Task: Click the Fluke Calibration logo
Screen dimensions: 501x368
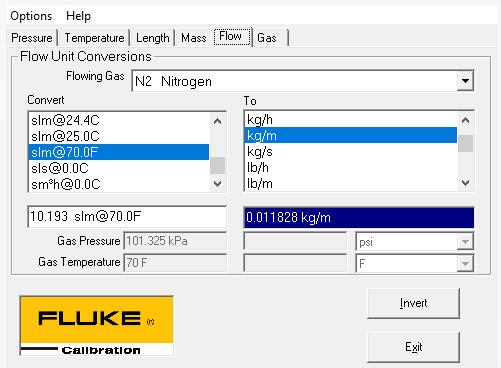Action: 96,326
